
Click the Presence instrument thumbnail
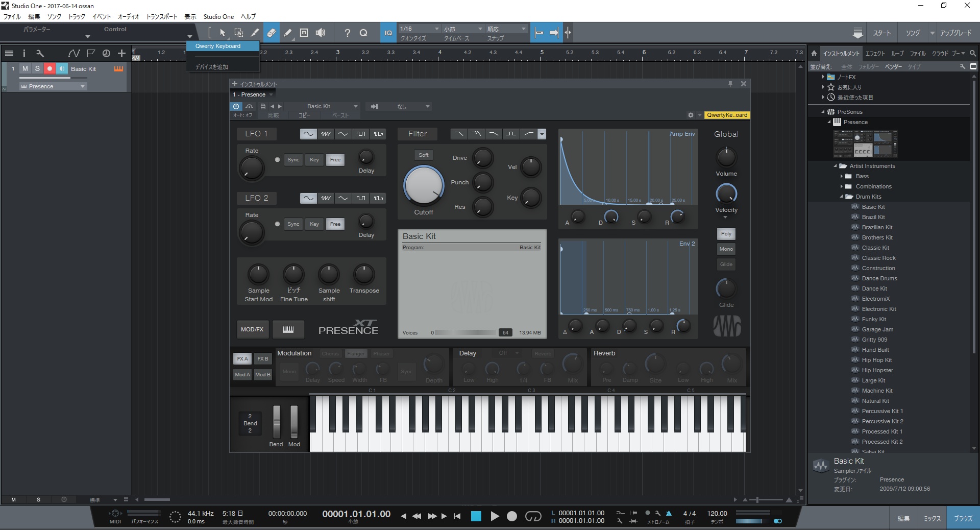tap(865, 143)
